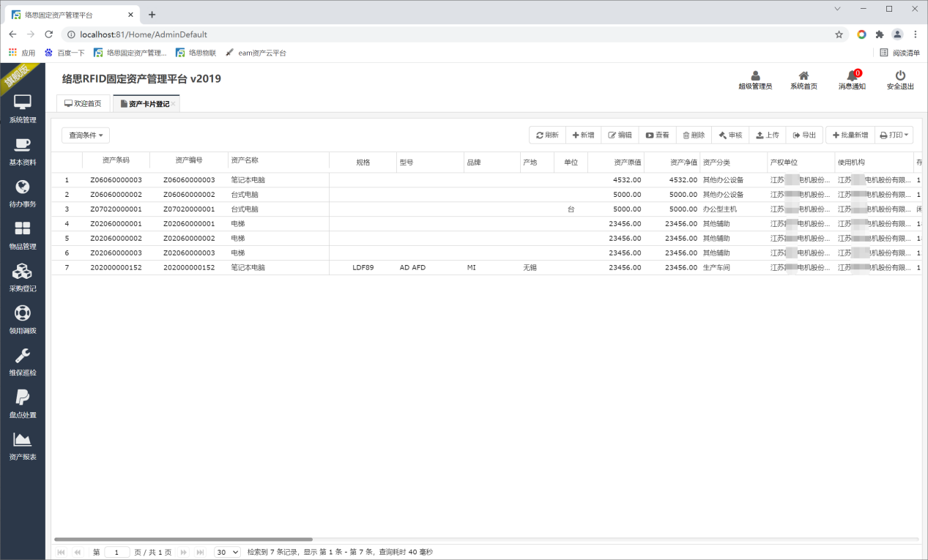Open the 络思物联 bookmark
The width and height of the screenshot is (928, 560).
coord(196,53)
